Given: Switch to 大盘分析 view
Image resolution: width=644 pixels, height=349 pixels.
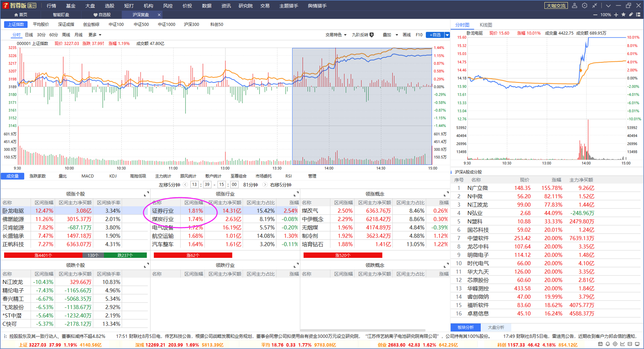Looking at the screenshot, I should tap(496, 327).
